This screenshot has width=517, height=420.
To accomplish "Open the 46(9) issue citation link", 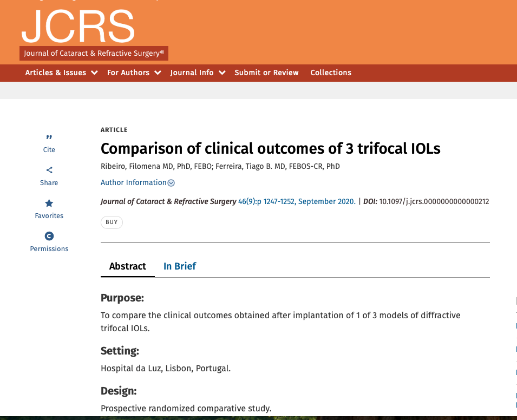I will [x=297, y=201].
